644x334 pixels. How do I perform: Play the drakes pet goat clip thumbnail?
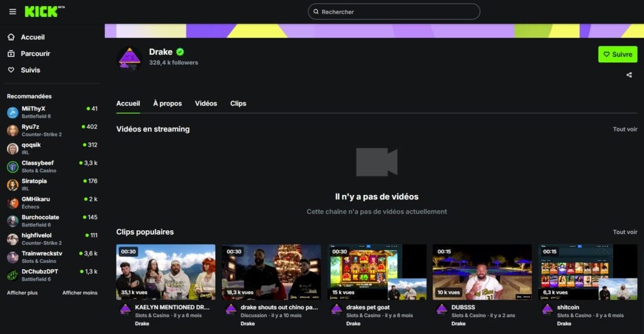point(377,272)
